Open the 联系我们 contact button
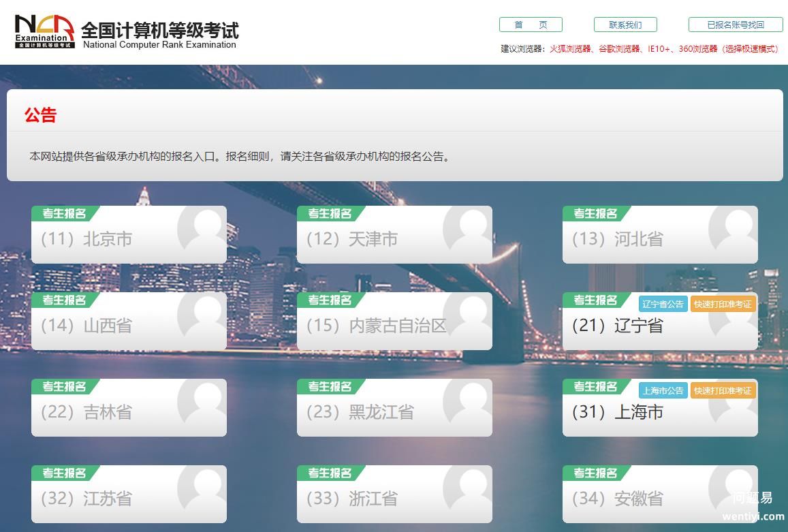The image size is (788, 532). tap(625, 25)
